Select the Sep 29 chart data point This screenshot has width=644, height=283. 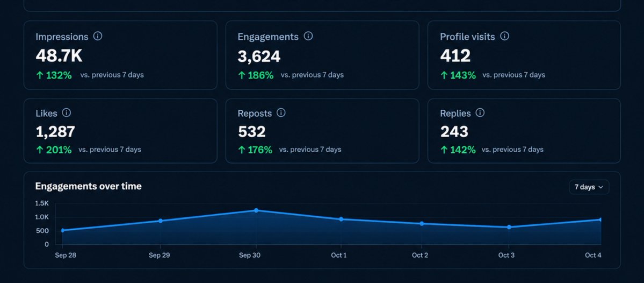[161, 221]
